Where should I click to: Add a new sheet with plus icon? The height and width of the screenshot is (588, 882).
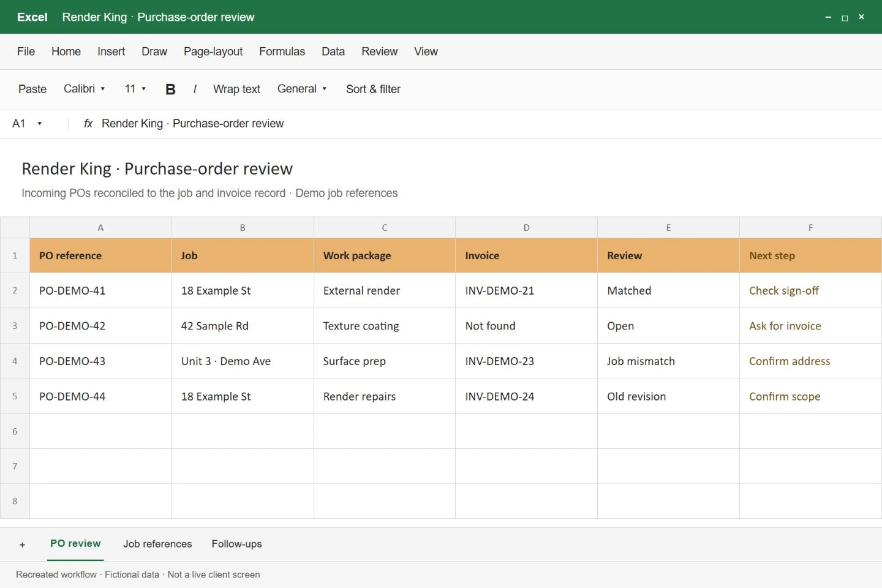(23, 545)
